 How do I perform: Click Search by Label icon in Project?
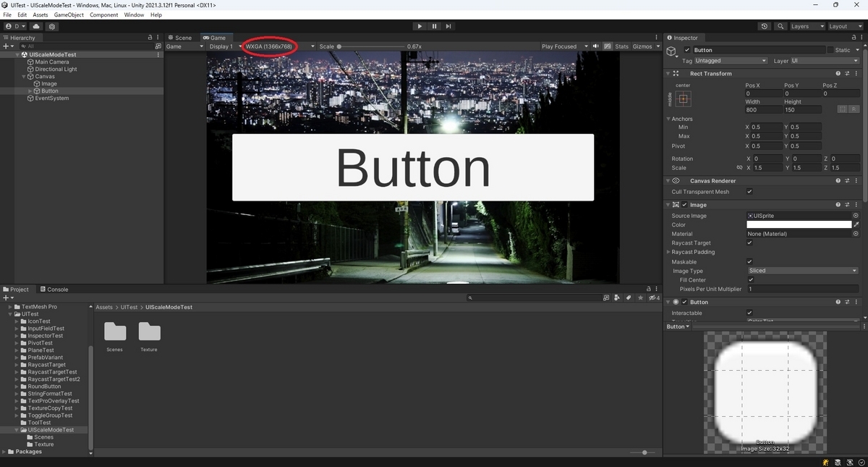click(629, 298)
